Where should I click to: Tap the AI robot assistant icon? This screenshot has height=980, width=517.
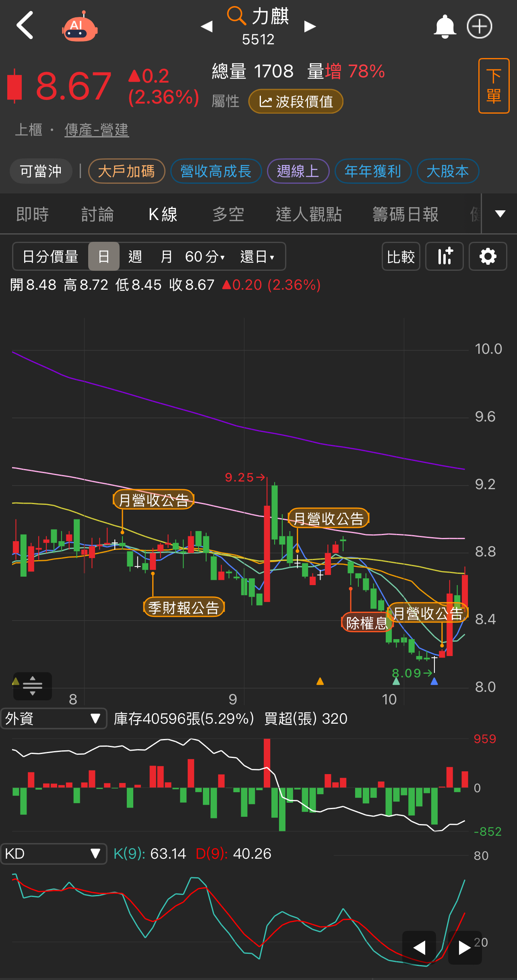pos(80,27)
